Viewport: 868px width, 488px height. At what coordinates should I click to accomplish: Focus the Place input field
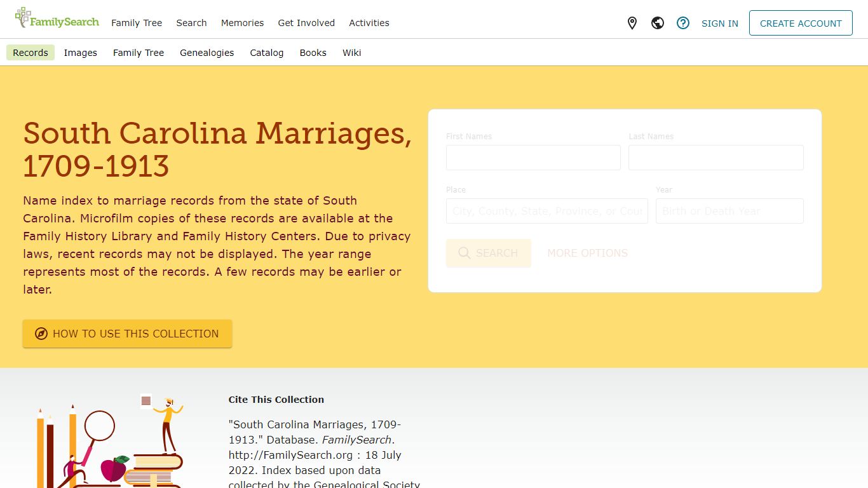point(547,211)
